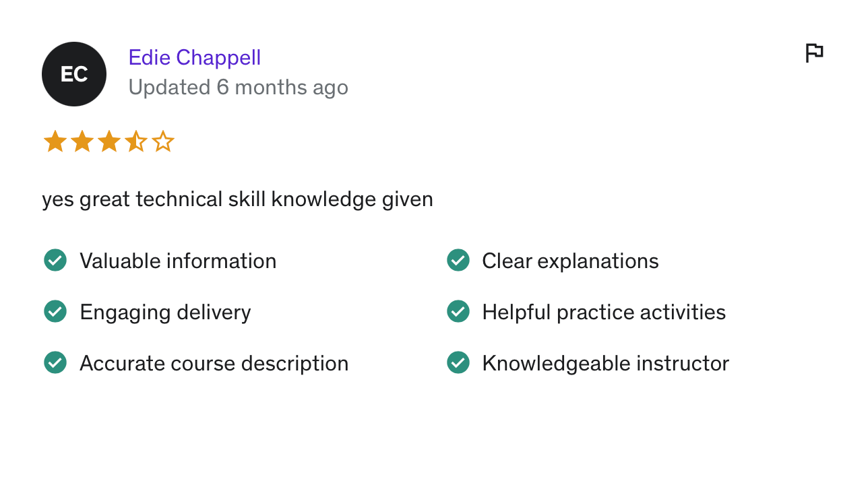Click the "Updated 6 months ago" timestamp
This screenshot has height=489, width=868.
[x=238, y=88]
